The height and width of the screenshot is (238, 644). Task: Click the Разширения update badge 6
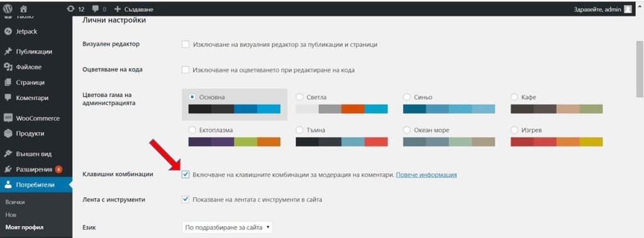pyautogui.click(x=58, y=169)
